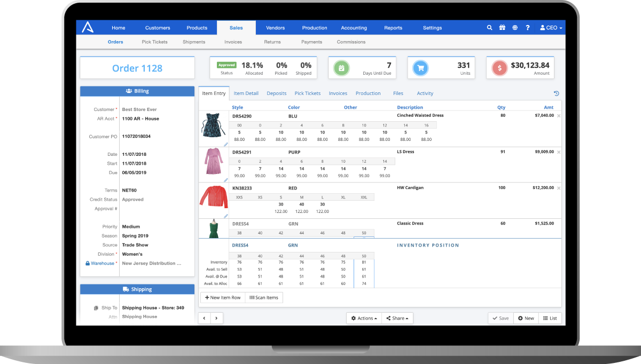Open the Home menu
Image resolution: width=641 pixels, height=364 pixels.
(x=119, y=28)
